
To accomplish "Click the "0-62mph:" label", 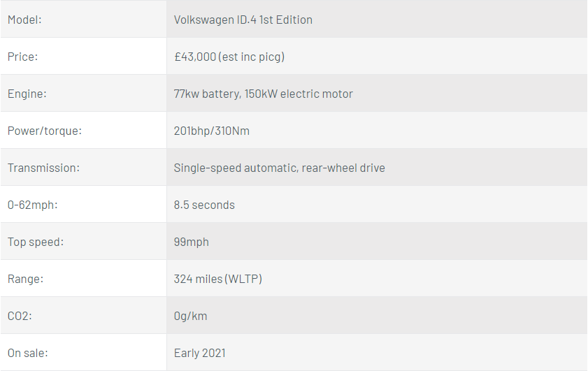I will click(32, 205).
